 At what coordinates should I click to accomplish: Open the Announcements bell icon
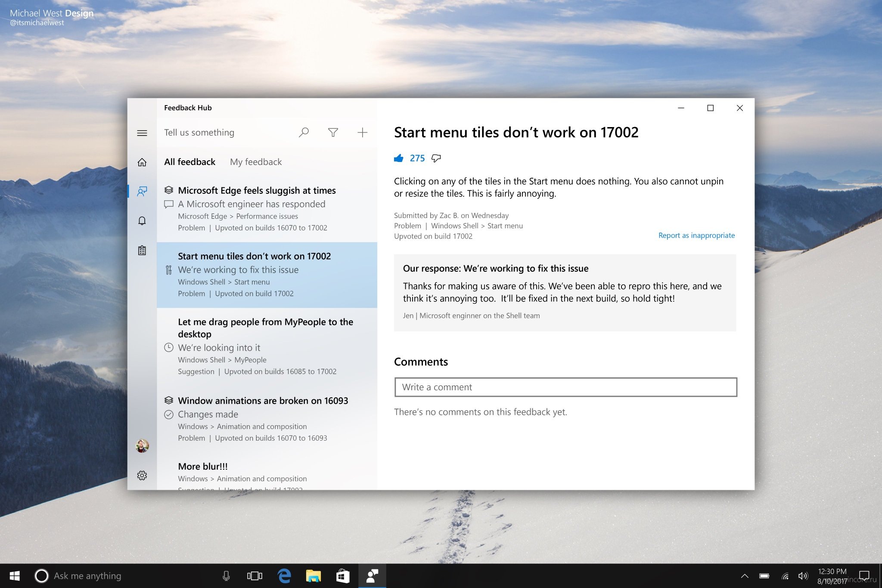tap(142, 221)
